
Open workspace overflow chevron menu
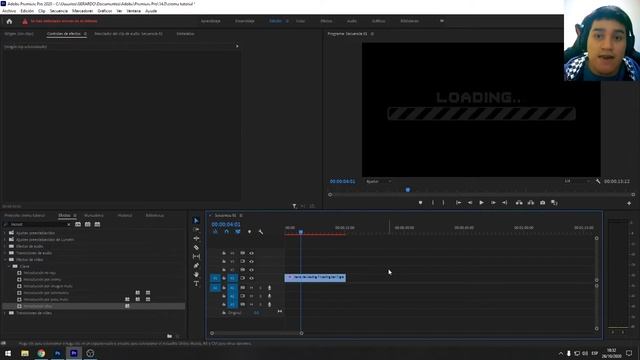[x=442, y=21]
